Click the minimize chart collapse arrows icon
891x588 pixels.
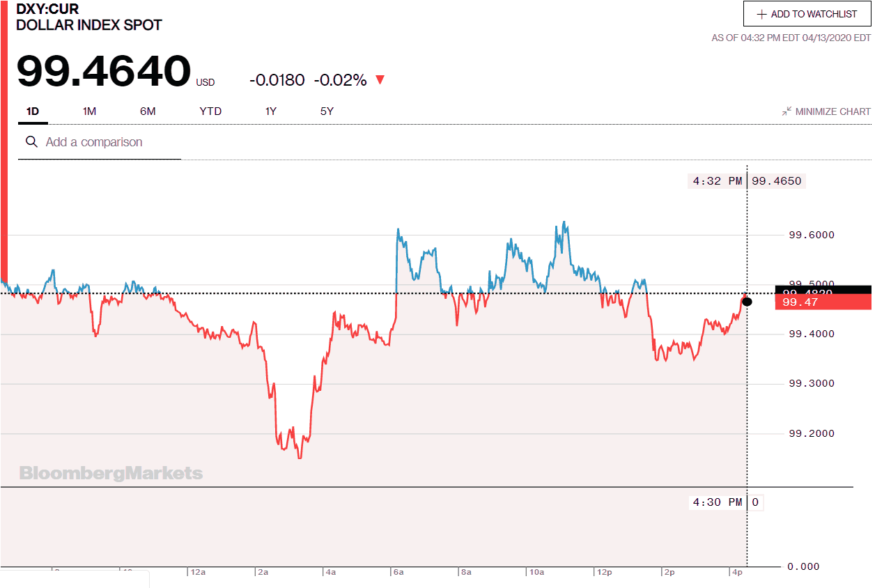point(786,111)
